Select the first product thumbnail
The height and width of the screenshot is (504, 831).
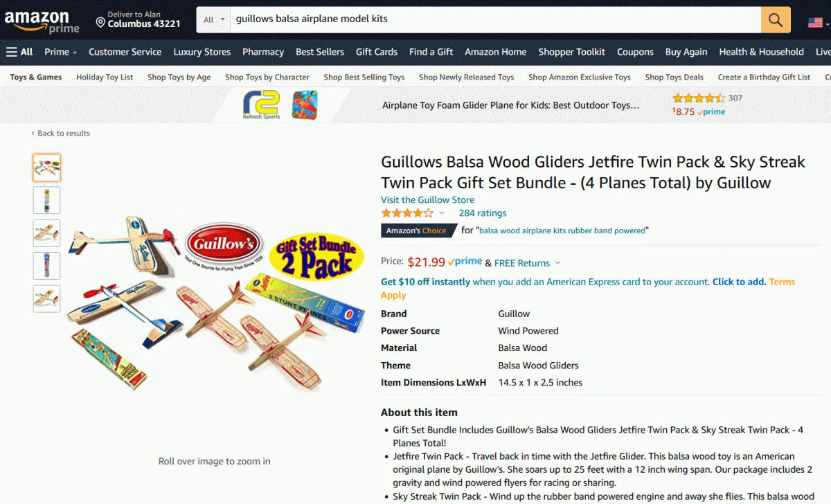tap(47, 168)
